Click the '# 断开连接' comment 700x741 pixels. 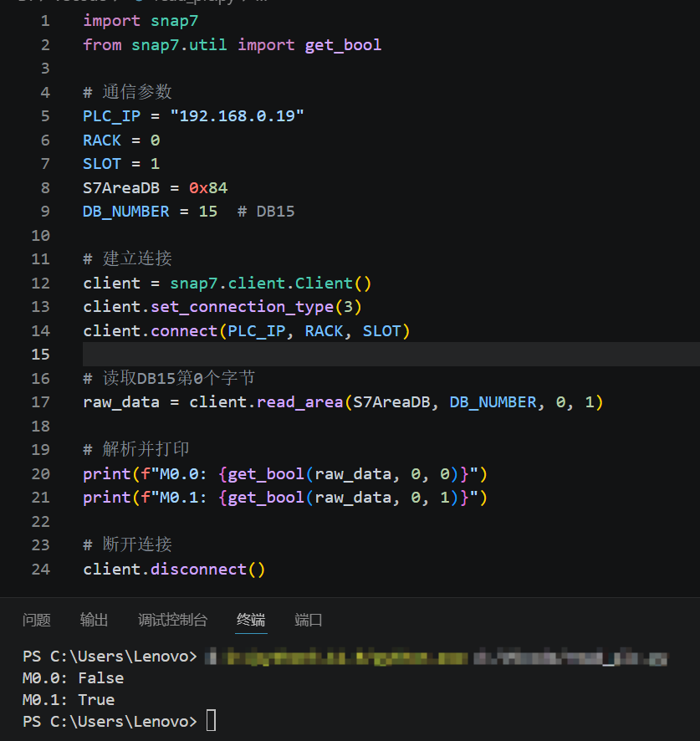point(128,544)
